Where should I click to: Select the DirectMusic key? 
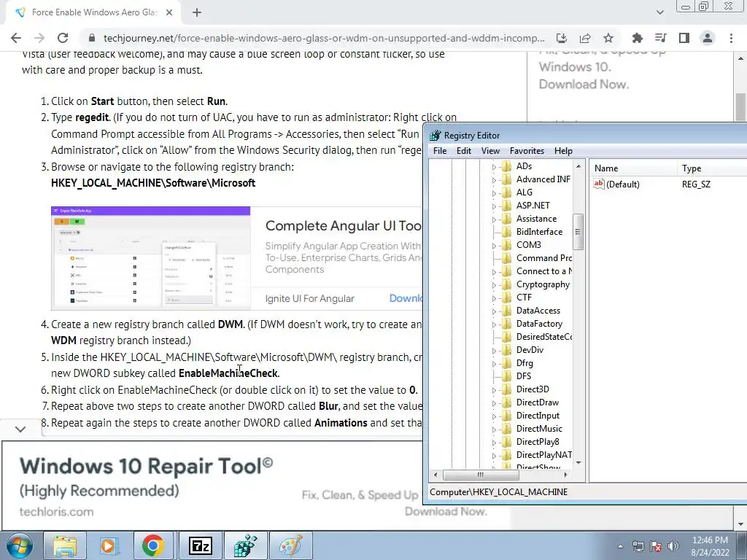coord(539,429)
